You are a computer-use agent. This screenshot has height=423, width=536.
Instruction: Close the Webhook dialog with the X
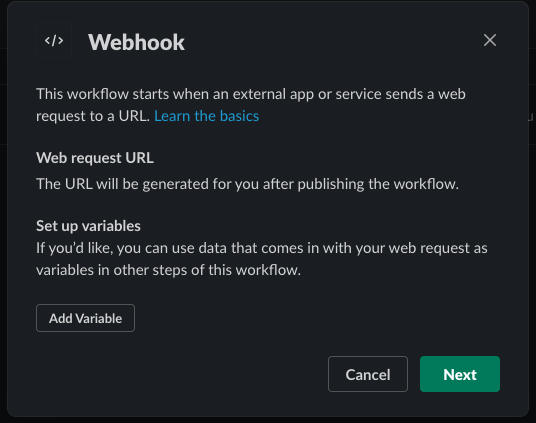(490, 40)
